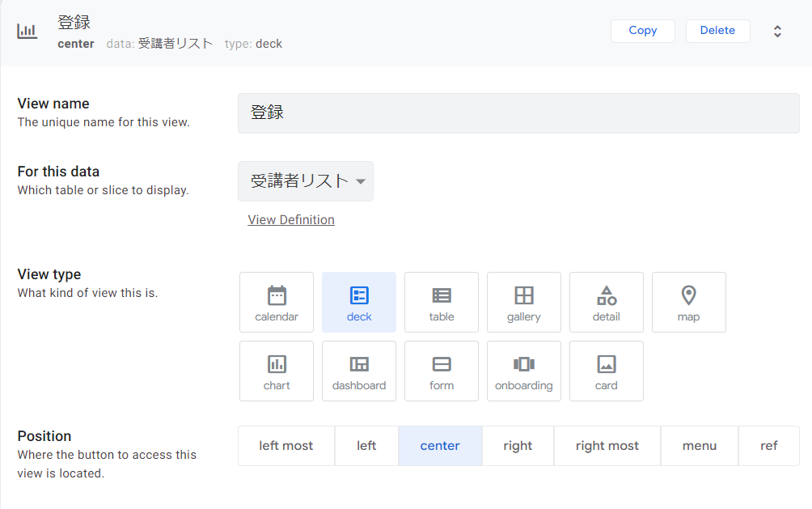Copy this view
Viewport: 812px width, 509px height.
(642, 30)
